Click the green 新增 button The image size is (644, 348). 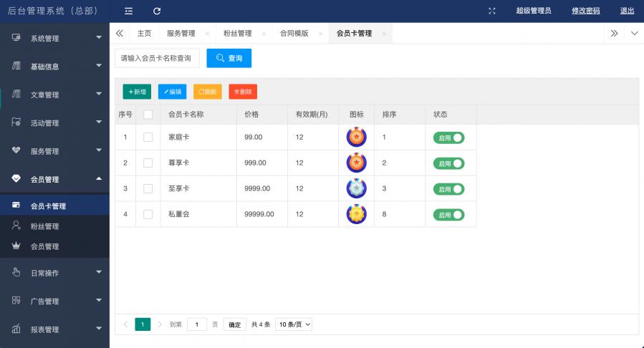pos(137,92)
